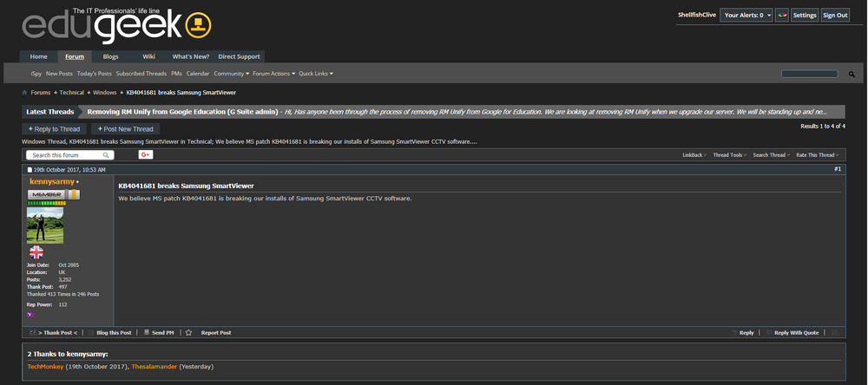The image size is (868, 385).
Task: Click the Latest Threads label
Action: click(x=49, y=112)
